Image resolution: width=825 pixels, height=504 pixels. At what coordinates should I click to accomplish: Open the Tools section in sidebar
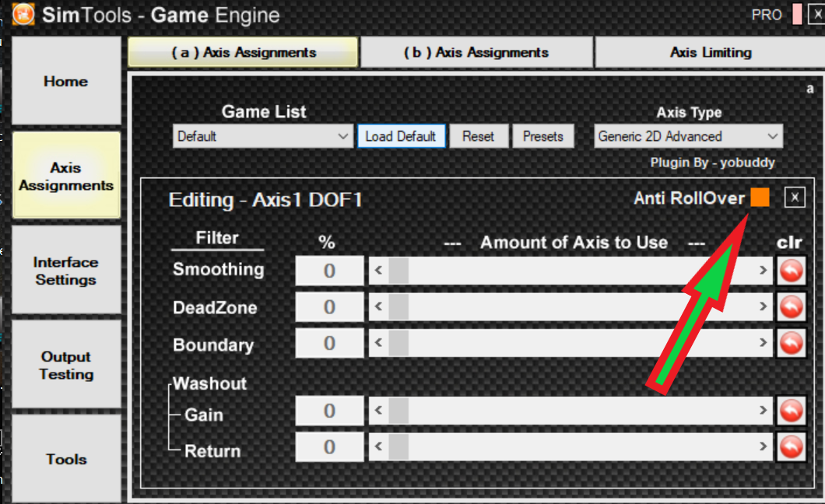[x=66, y=459]
